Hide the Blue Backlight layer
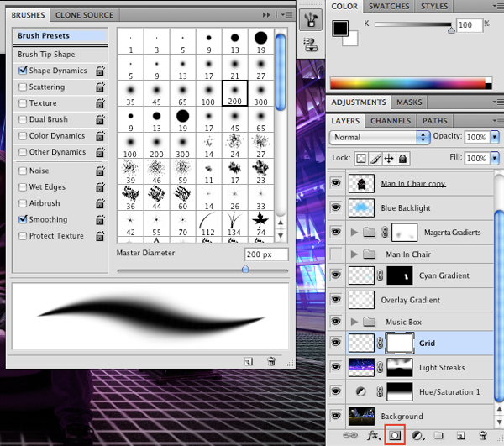 (337, 208)
